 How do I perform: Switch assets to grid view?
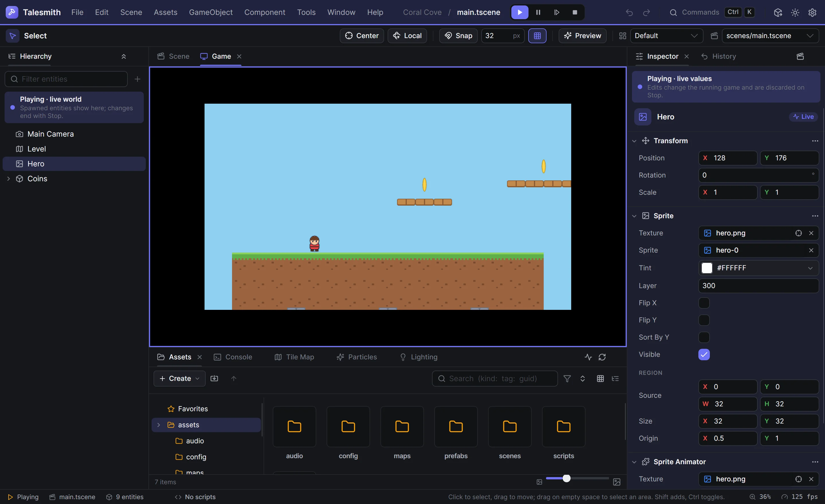600,379
